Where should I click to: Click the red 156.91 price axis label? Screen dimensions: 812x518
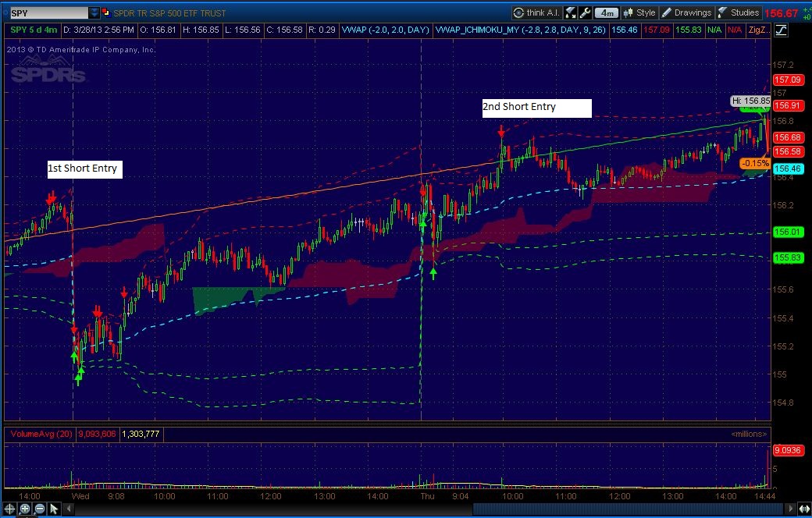click(787, 105)
